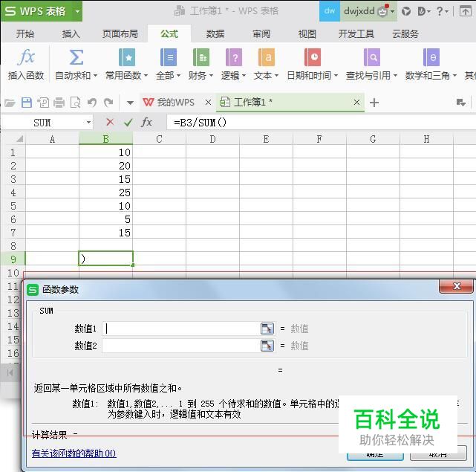Switch to the 我的WPS document tab

point(169,103)
